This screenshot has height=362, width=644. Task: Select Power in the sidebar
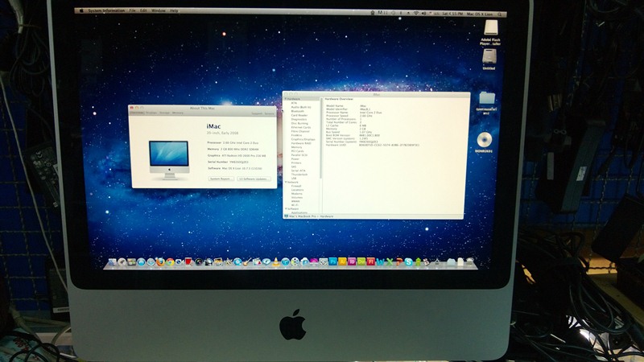tap(295, 158)
